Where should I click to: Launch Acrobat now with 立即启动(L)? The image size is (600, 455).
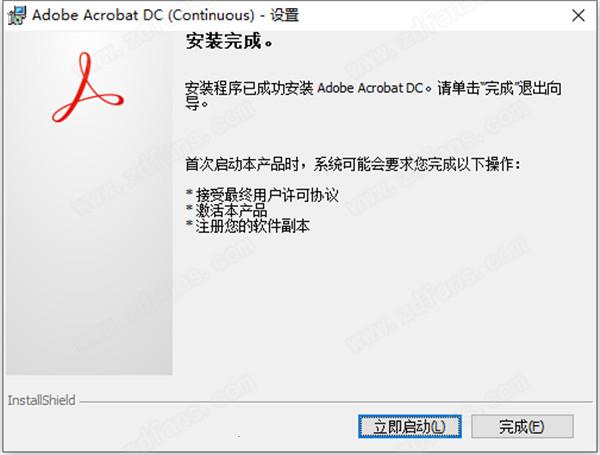coord(409,426)
